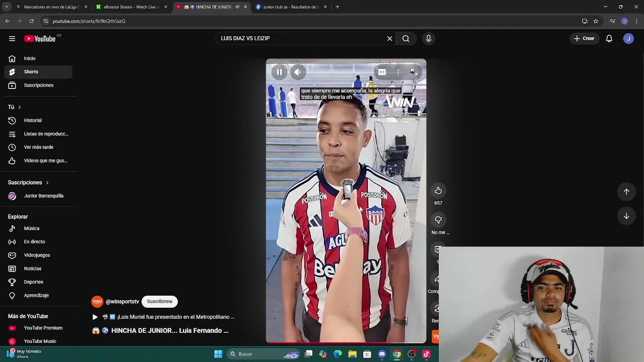Open File Explorer from the taskbar
This screenshot has height=362, width=644.
352,354
